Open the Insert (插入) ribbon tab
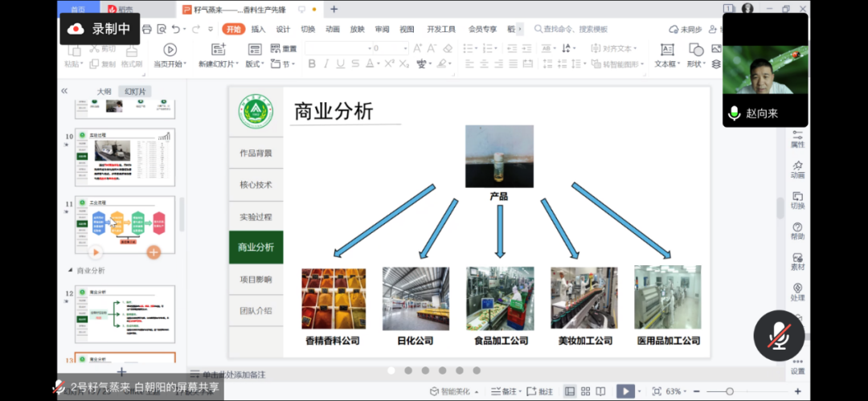Screen dimensions: 868x401 click(x=258, y=29)
